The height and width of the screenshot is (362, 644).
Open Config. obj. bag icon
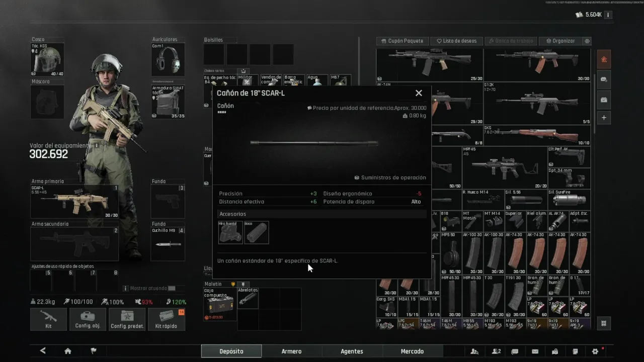pos(88,319)
